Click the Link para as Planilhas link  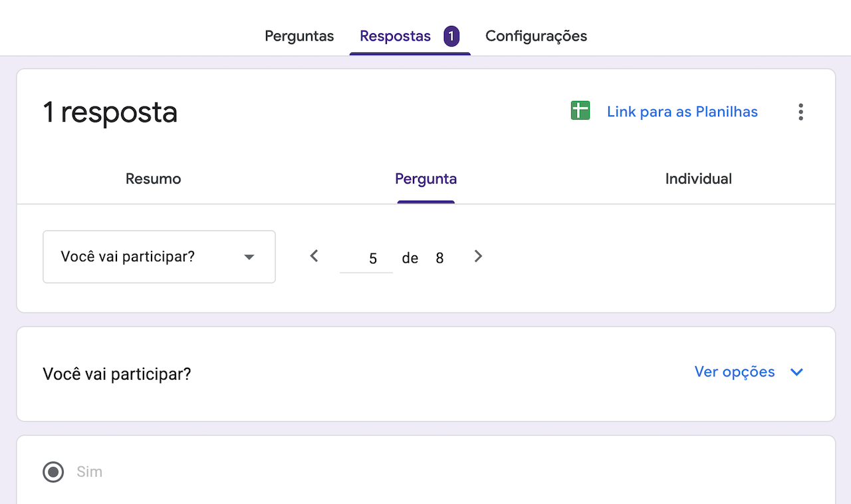click(x=682, y=112)
